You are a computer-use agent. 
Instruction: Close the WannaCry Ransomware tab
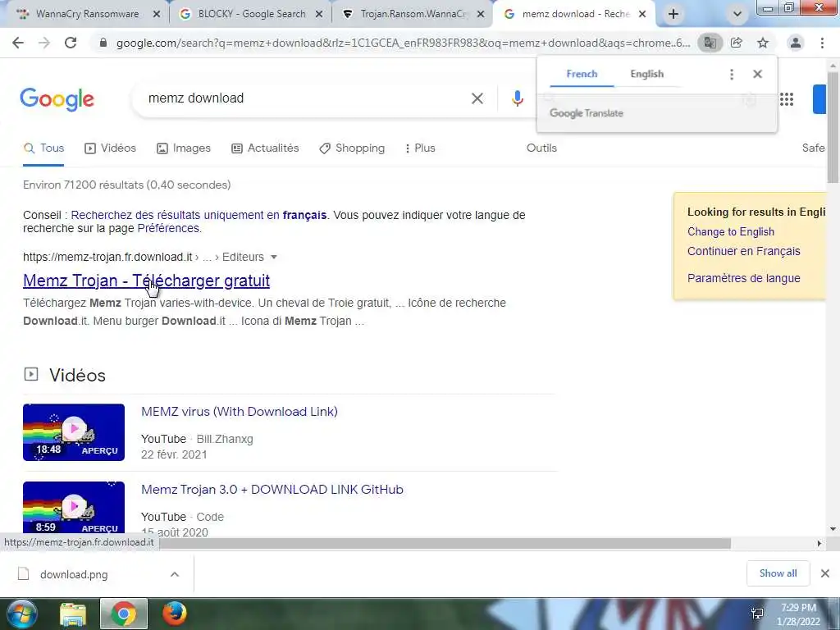pyautogui.click(x=157, y=14)
